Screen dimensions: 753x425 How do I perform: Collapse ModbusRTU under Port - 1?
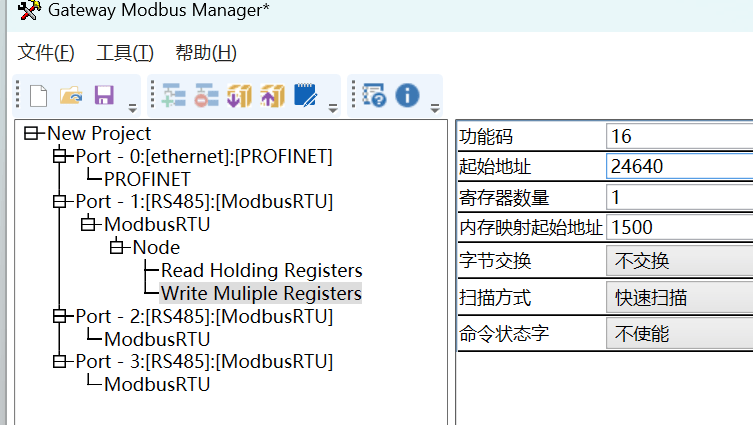88,224
